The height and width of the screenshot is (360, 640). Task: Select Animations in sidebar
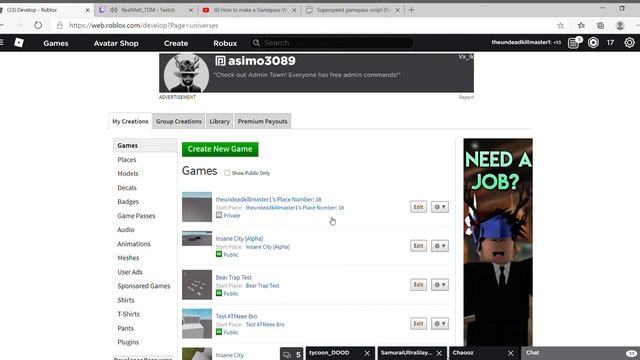click(x=134, y=244)
